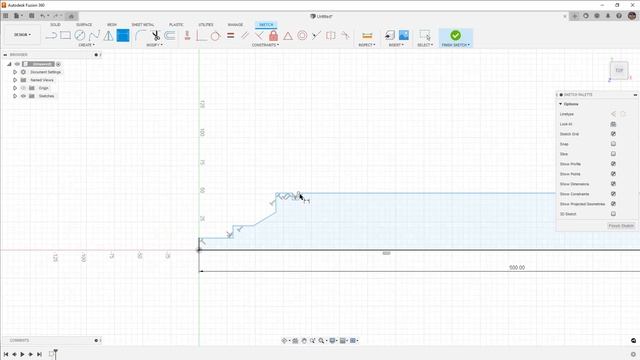Open the Create dropdown menu
Viewport: 640px width, 360px height.
[86, 45]
